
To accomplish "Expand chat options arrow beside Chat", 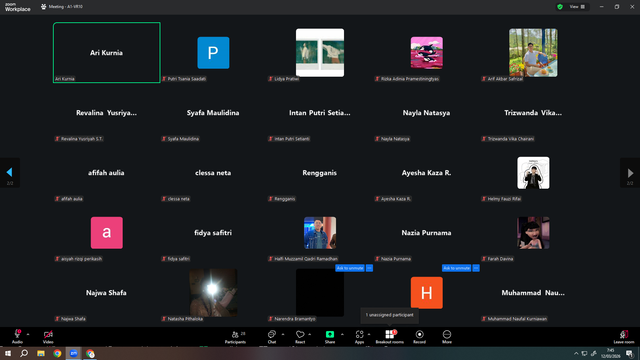I will [282, 334].
